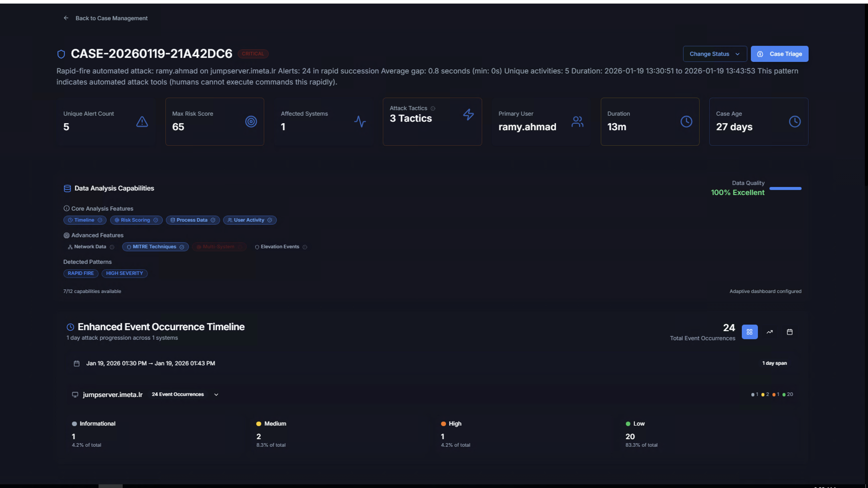The width and height of the screenshot is (868, 488).
Task: Click the back arrow to Case Management
Action: 66,18
